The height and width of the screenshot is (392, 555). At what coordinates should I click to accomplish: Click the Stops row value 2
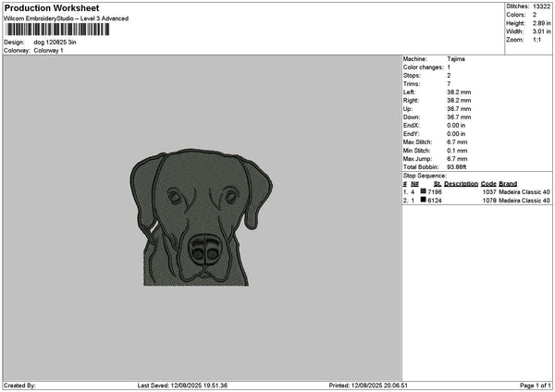449,76
